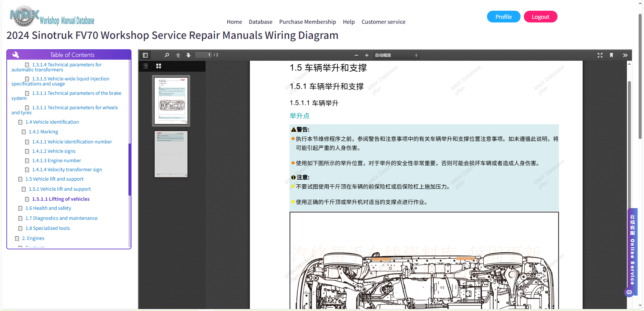This screenshot has width=644, height=311.
Task: Switch PDF viewer to presentation mode
Action: point(600,55)
